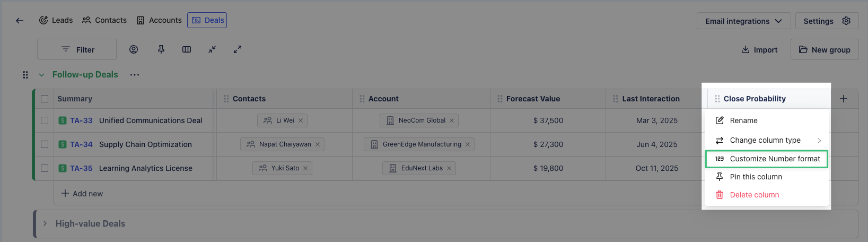Click the New group button

(825, 50)
